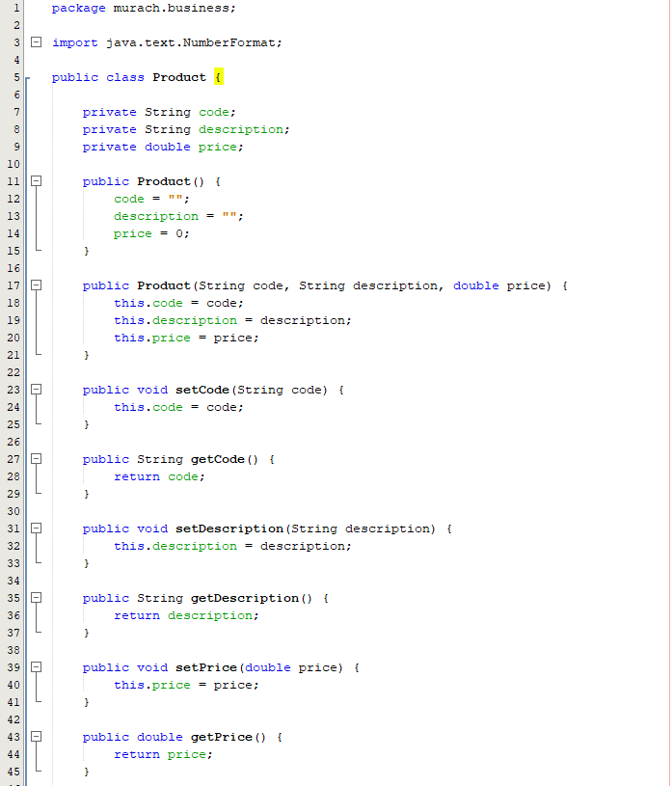This screenshot has height=786, width=672.
Task: Click the highlighted opening brace after Product
Action: (219, 77)
